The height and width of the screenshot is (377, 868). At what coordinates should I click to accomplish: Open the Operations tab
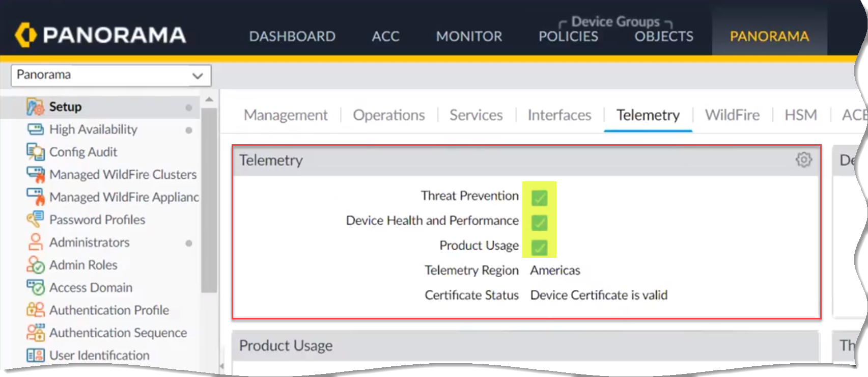(x=388, y=115)
